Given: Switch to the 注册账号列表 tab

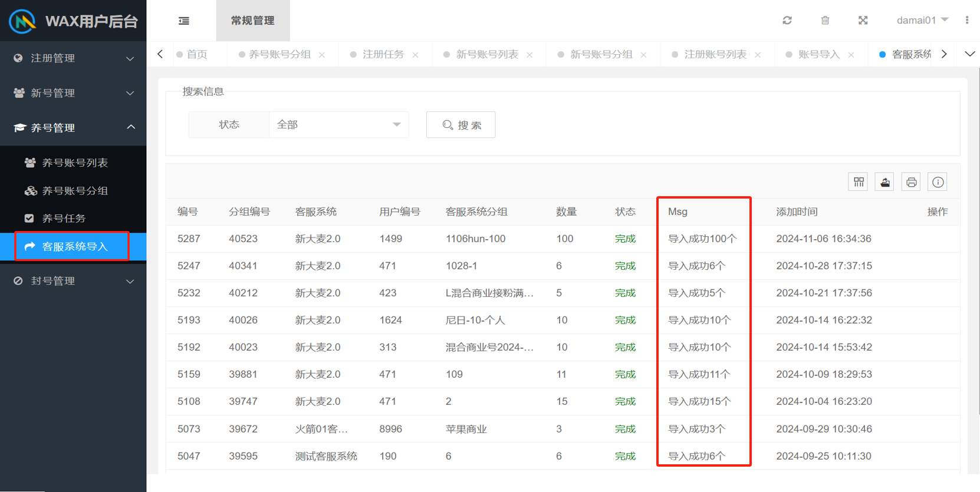Looking at the screenshot, I should (x=715, y=54).
